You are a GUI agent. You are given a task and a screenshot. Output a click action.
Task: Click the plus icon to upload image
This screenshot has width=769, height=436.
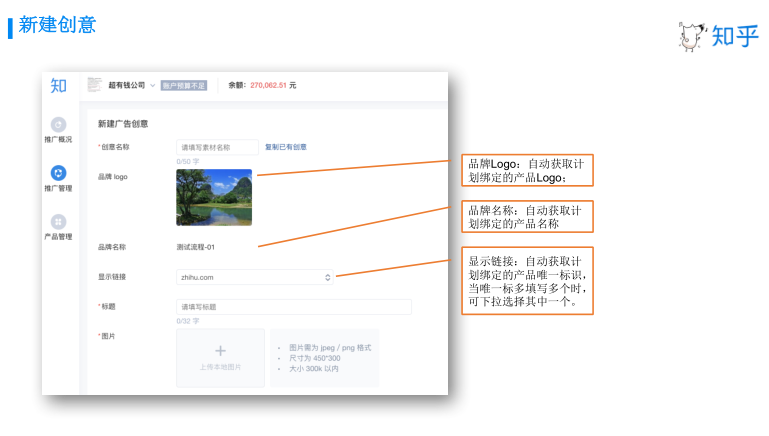point(221,351)
